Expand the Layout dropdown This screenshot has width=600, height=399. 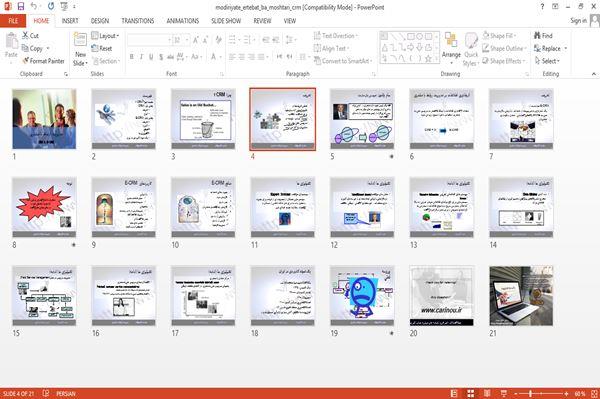[105, 36]
